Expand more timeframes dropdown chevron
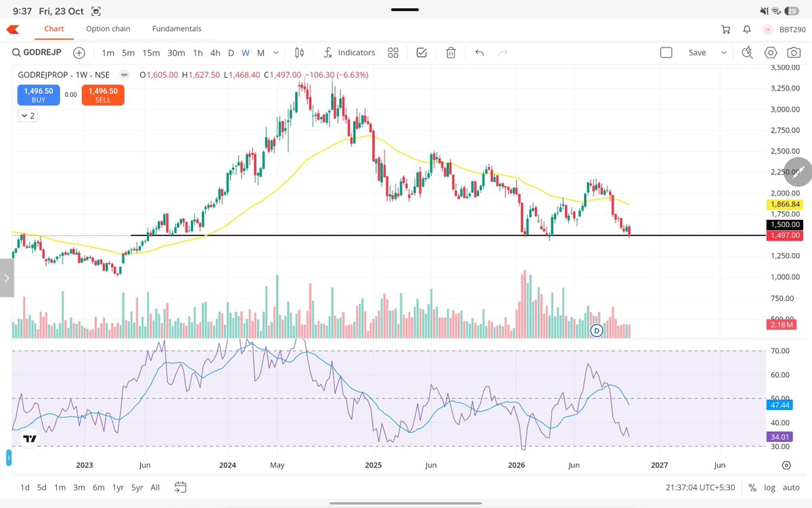Viewport: 812px width, 508px height. 276,53
